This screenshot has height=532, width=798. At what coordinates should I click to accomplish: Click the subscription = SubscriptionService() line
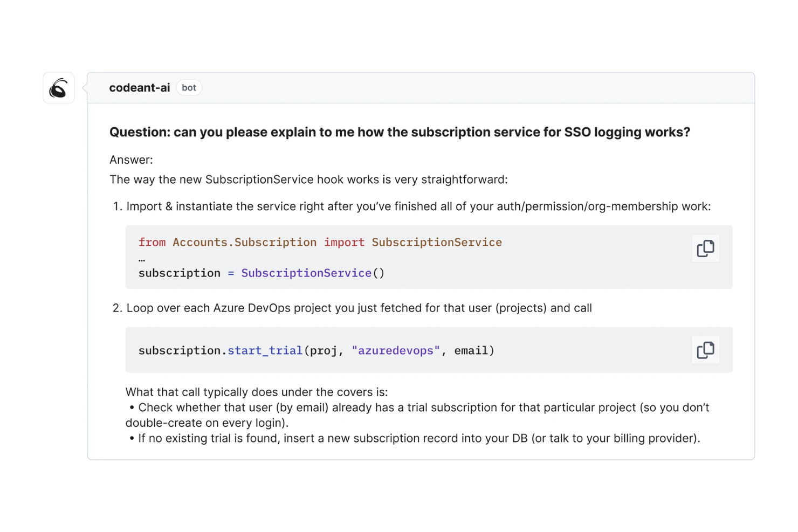point(262,273)
